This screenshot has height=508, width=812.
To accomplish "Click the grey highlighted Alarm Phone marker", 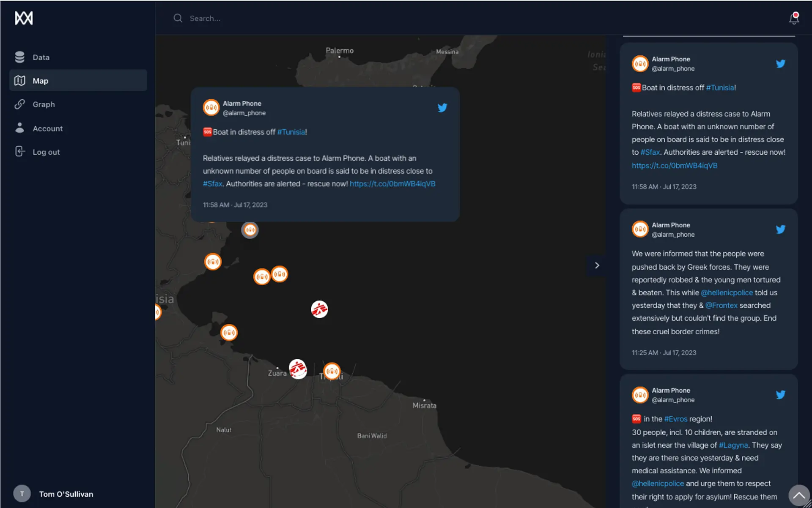I will (x=250, y=230).
